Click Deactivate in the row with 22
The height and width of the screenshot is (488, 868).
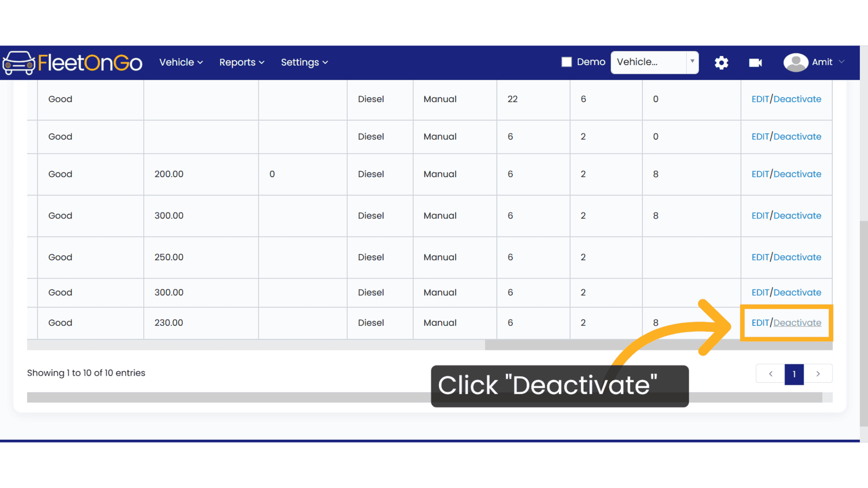pyautogui.click(x=797, y=99)
